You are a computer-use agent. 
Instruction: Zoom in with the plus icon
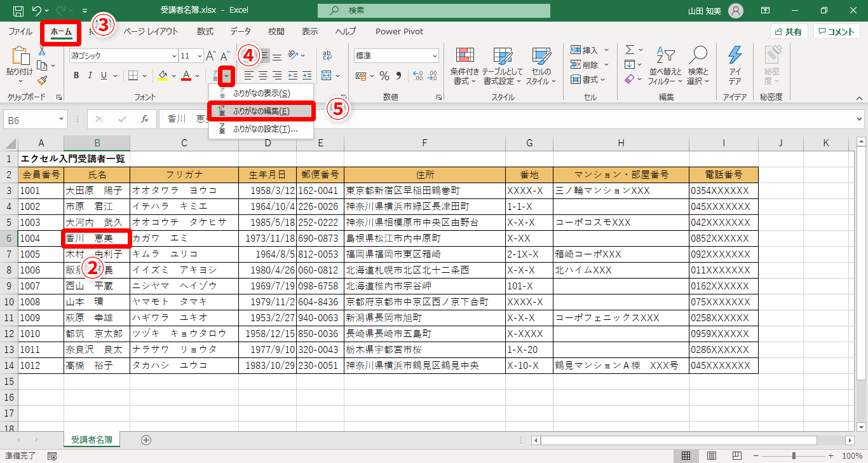pos(832,456)
